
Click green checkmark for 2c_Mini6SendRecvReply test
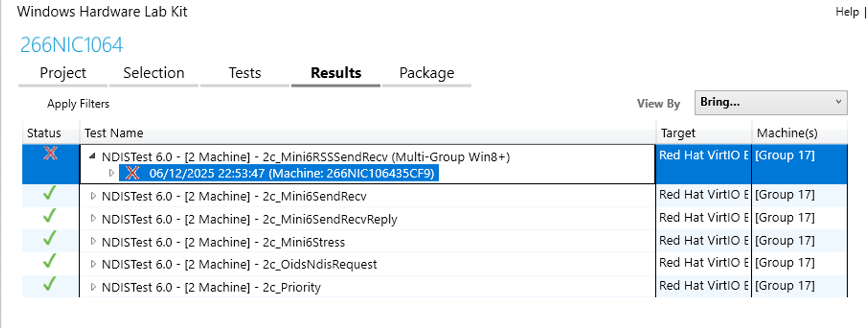(49, 216)
